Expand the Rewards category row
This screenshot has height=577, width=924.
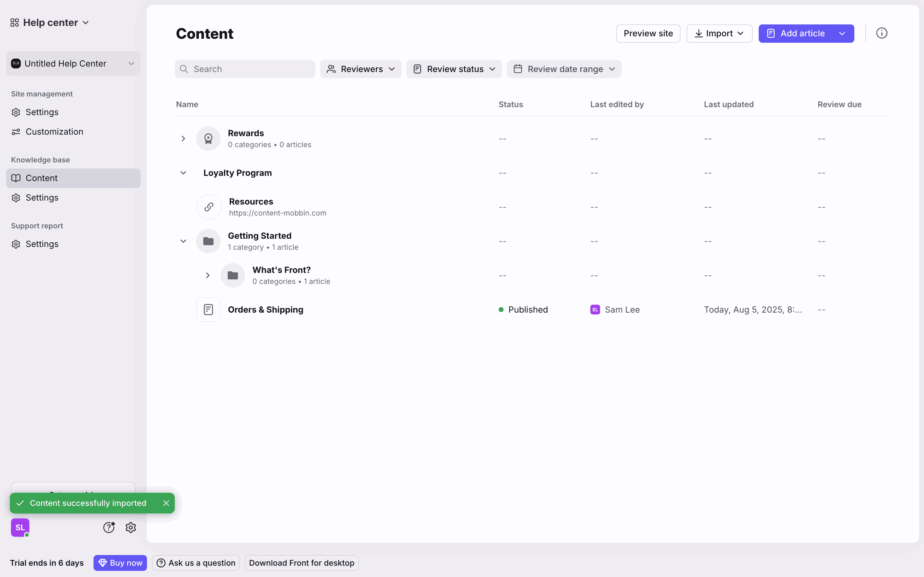pyautogui.click(x=183, y=139)
